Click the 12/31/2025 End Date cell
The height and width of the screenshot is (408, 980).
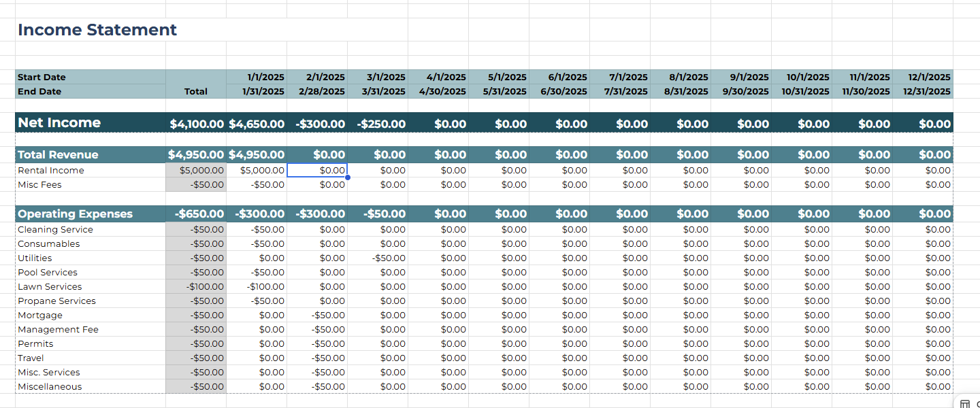click(926, 91)
